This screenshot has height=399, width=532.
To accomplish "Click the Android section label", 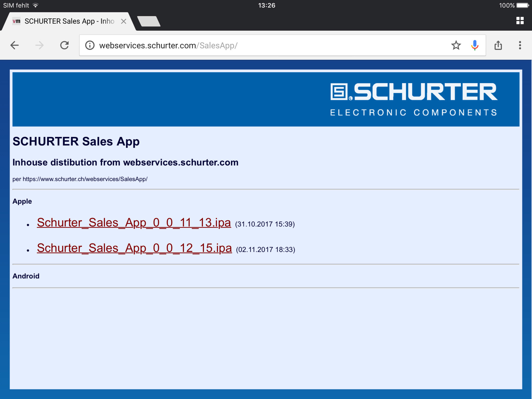I will pos(26,276).
